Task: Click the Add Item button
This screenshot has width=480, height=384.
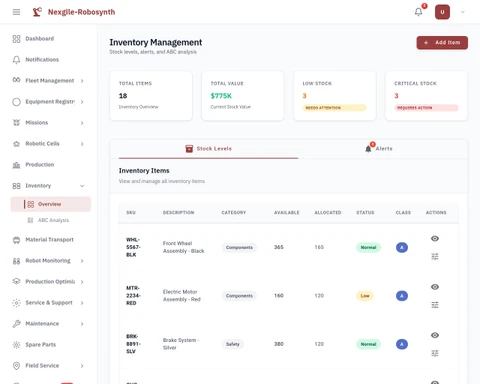Action: click(x=442, y=43)
